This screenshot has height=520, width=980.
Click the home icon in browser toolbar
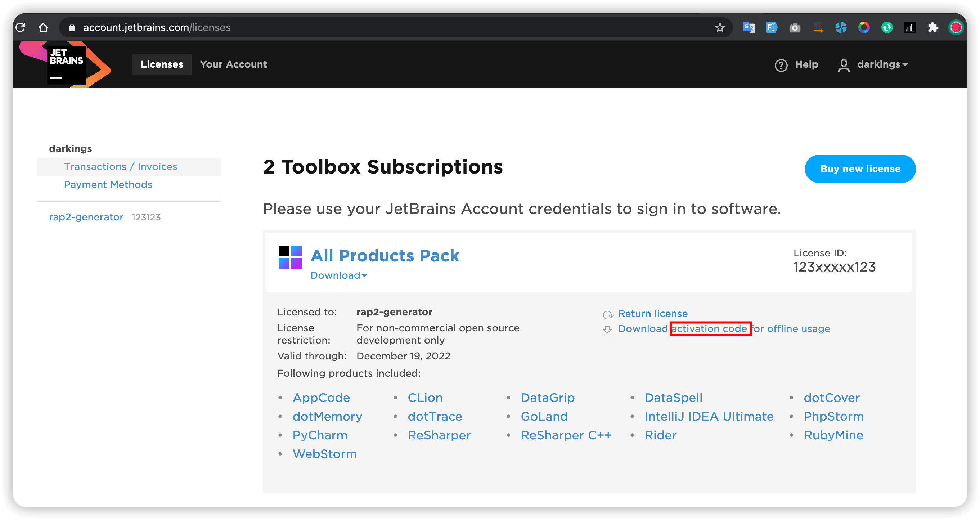[x=43, y=27]
